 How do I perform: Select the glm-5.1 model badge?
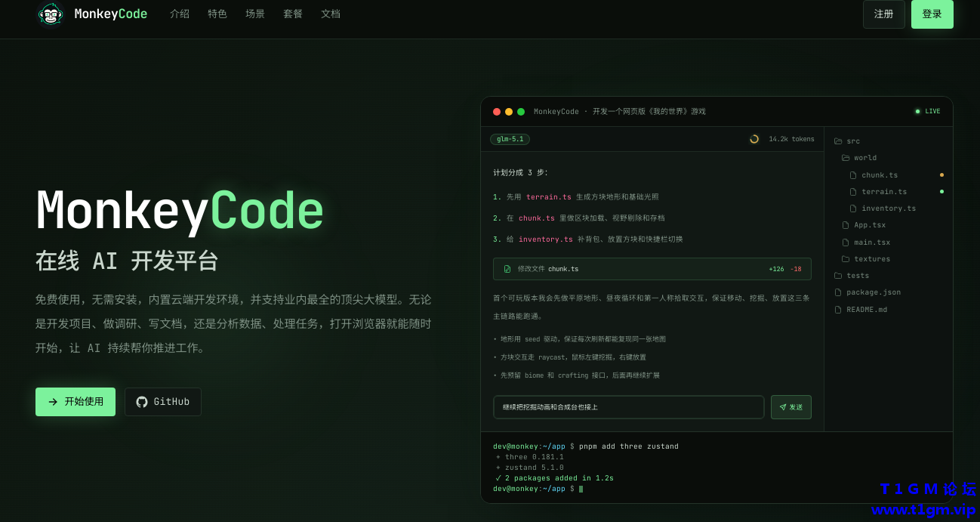(510, 139)
